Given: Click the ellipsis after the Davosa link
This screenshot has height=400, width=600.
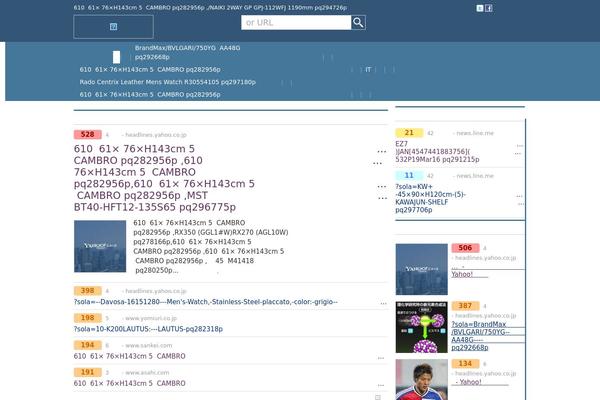Looking at the screenshot, I should click(383, 303).
